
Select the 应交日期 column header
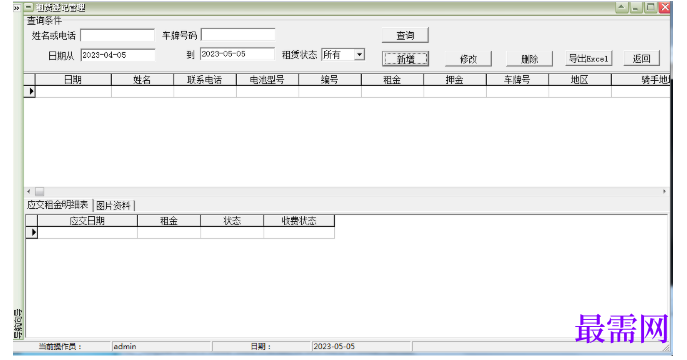(87, 221)
